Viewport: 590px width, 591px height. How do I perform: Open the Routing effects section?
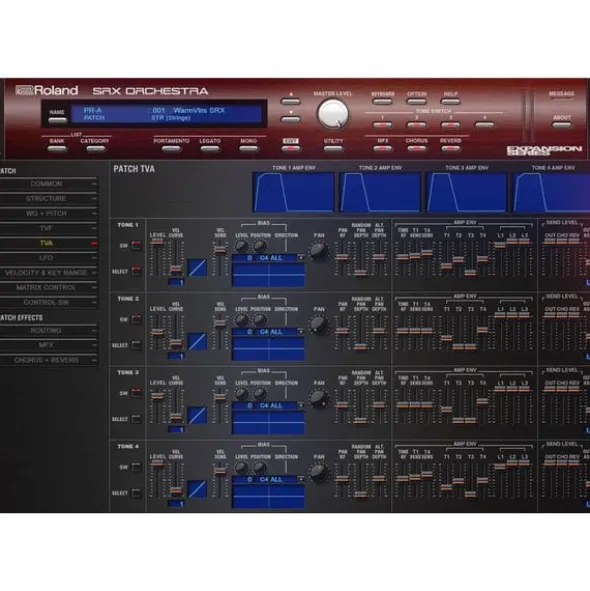[x=48, y=331]
